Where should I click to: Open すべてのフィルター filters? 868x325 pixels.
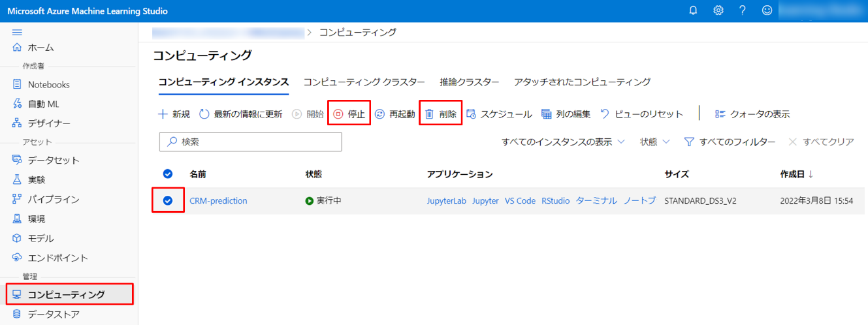click(730, 142)
